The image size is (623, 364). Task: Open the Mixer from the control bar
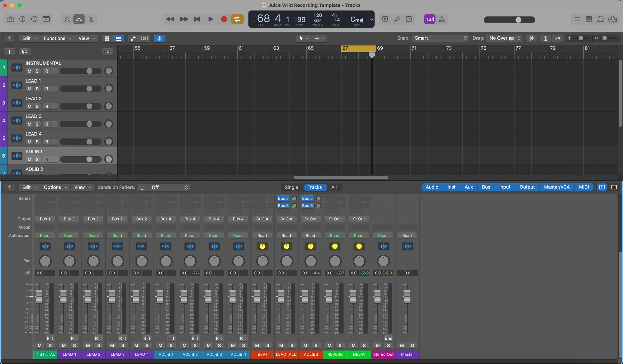tap(79, 19)
